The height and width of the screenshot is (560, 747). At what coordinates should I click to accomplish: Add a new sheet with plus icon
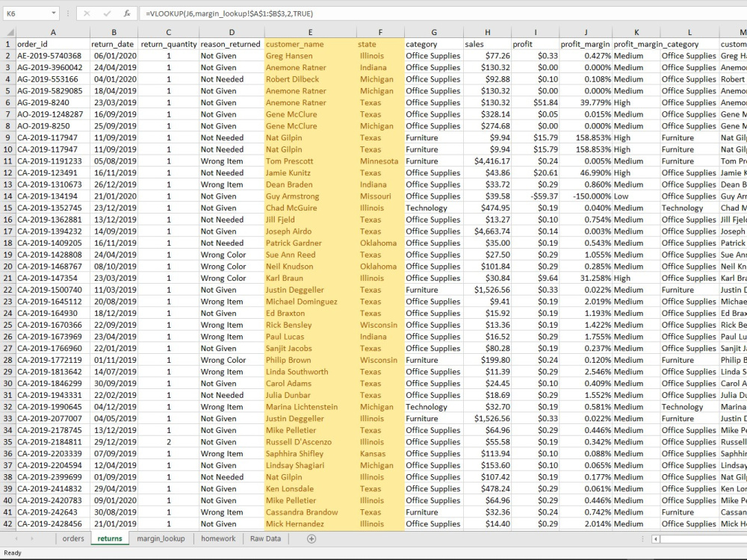click(x=311, y=538)
